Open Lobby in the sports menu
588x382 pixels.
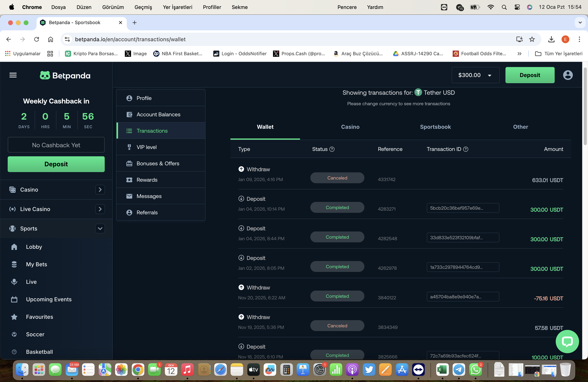(x=34, y=247)
